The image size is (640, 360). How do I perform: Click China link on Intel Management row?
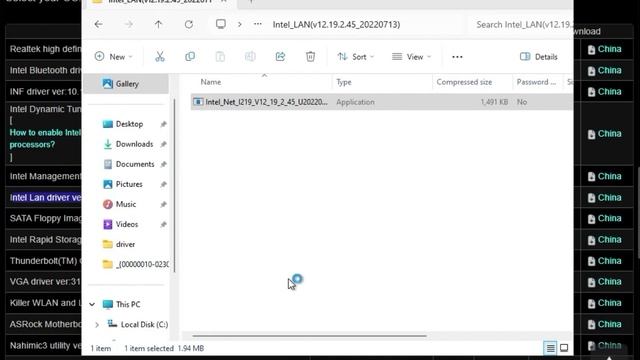coord(604,176)
